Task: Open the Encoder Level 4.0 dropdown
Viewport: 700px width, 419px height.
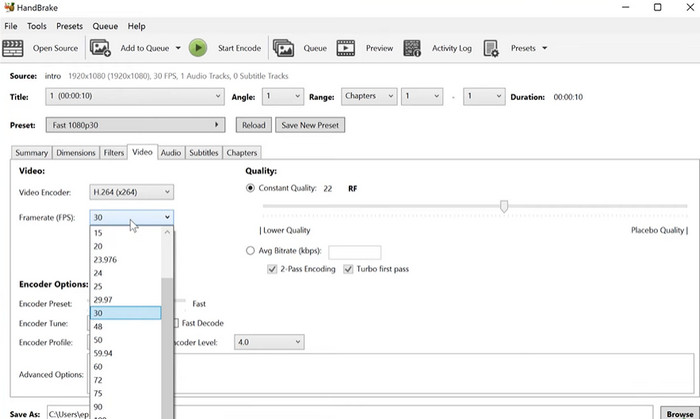Action: click(269, 342)
